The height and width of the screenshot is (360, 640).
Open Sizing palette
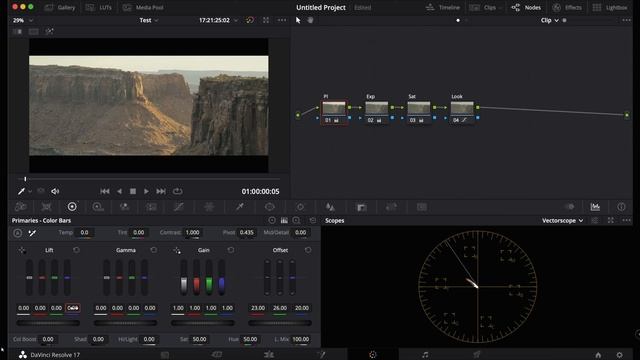pyautogui.click(x=391, y=207)
